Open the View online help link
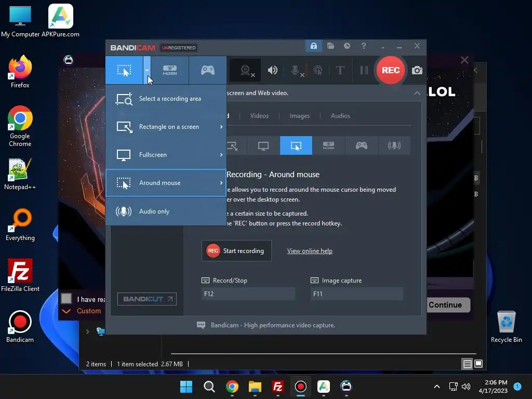 (x=310, y=251)
